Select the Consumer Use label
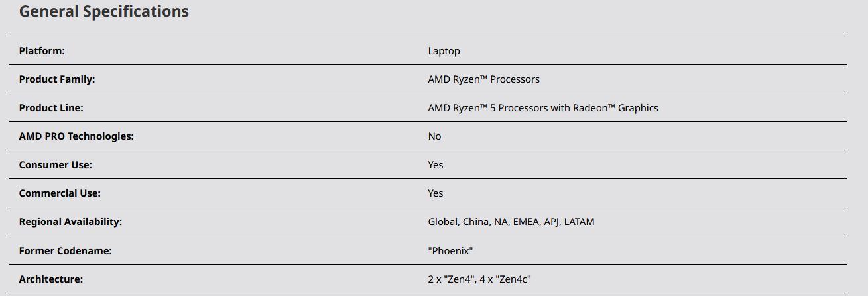Image resolution: width=868 pixels, height=296 pixels. coord(55,165)
